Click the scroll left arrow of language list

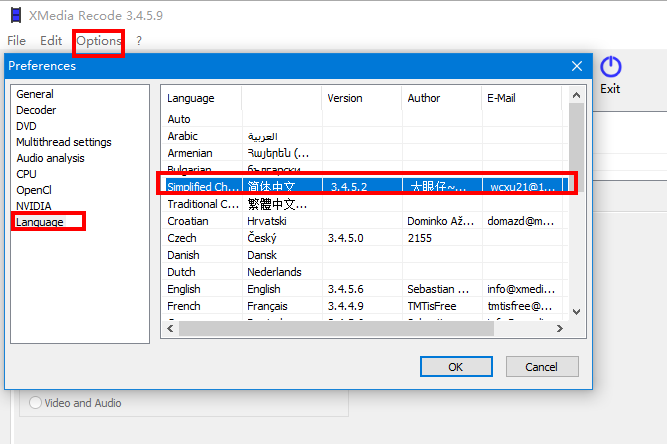(x=171, y=328)
